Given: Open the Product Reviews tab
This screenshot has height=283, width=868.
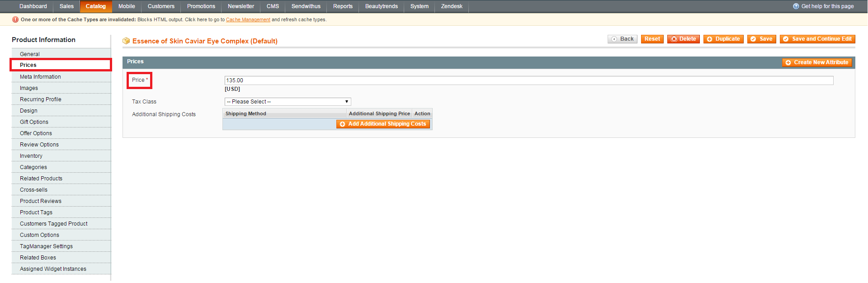Looking at the screenshot, I should (61, 201).
